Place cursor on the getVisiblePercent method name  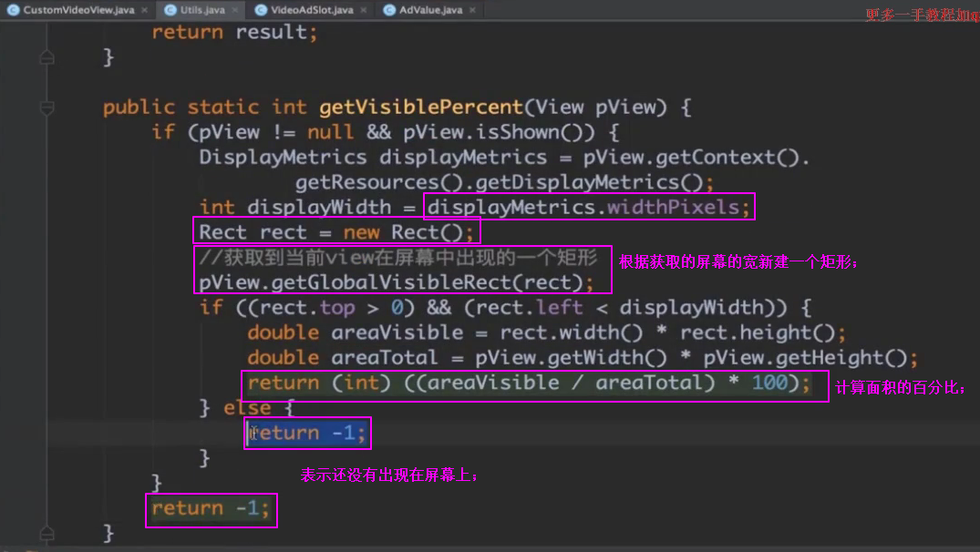click(x=422, y=107)
